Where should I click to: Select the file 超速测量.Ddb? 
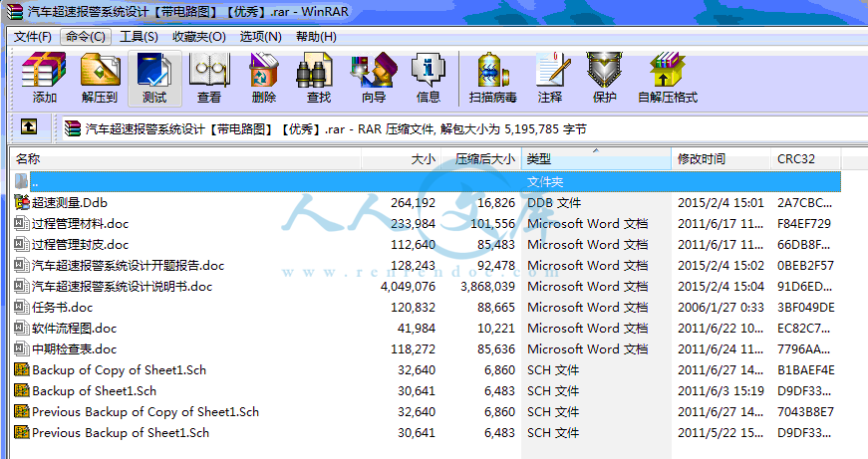click(70, 203)
